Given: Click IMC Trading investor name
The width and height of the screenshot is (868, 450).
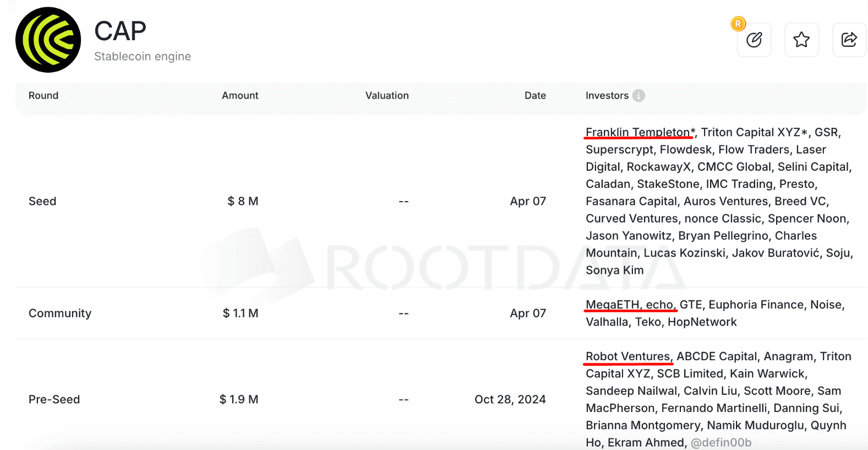Looking at the screenshot, I should (x=739, y=184).
